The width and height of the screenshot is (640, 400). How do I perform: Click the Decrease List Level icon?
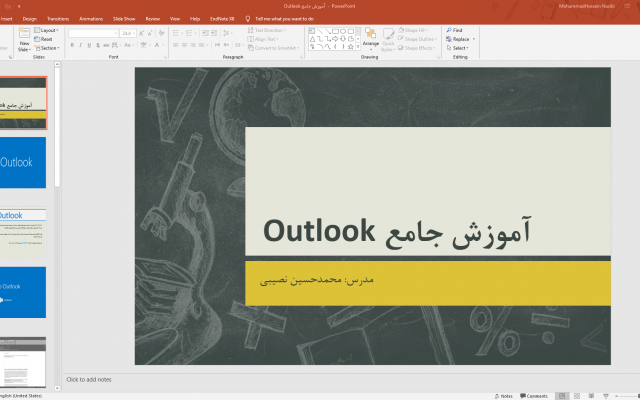[x=205, y=33]
